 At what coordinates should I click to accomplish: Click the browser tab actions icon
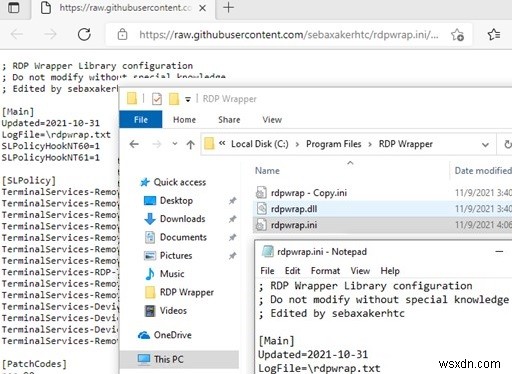click(x=13, y=7)
